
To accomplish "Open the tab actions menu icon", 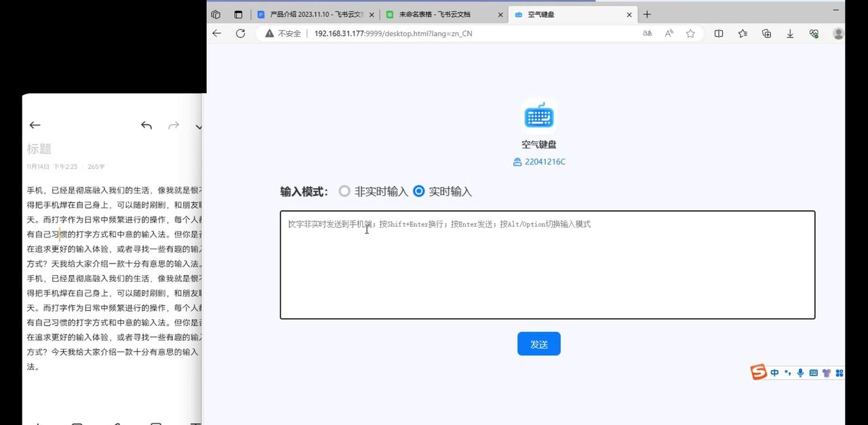I will (238, 14).
